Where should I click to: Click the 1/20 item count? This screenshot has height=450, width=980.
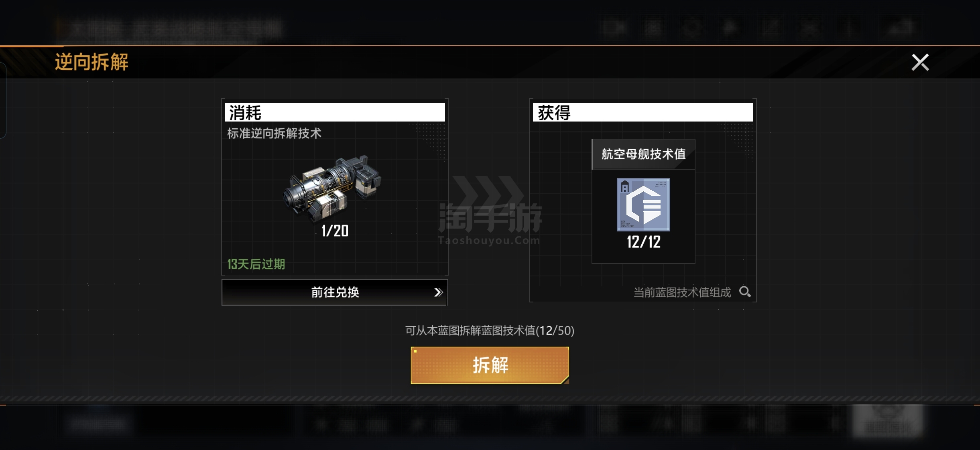coord(335,231)
